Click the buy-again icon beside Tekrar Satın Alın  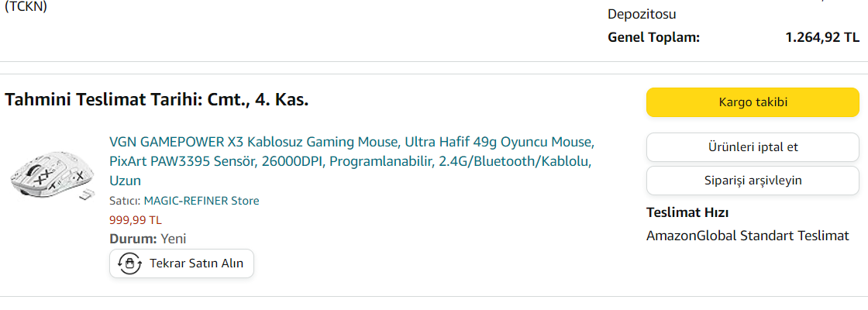pos(129,263)
